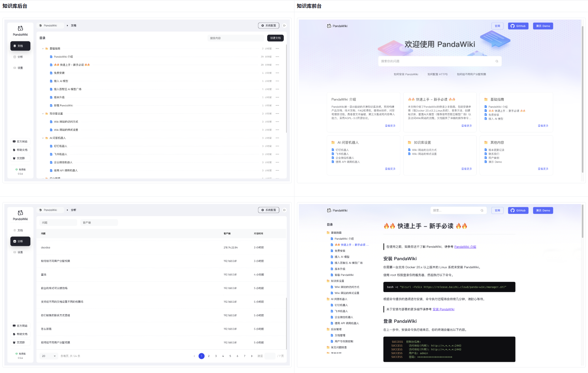This screenshot has height=373, width=588.
Task: Click folder icon of 其他内容 card
Action: (486, 143)
